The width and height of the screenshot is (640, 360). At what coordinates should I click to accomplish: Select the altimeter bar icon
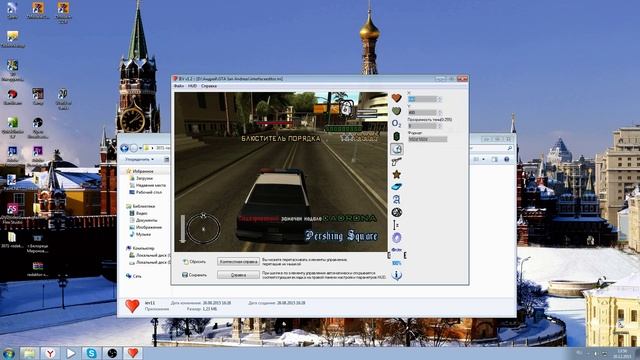click(x=396, y=225)
